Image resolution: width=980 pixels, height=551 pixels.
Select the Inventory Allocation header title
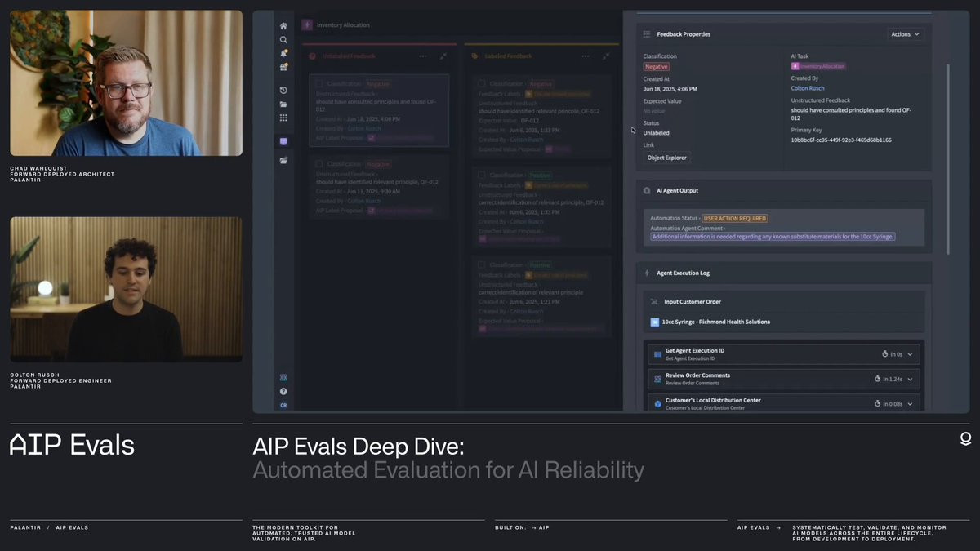click(343, 25)
